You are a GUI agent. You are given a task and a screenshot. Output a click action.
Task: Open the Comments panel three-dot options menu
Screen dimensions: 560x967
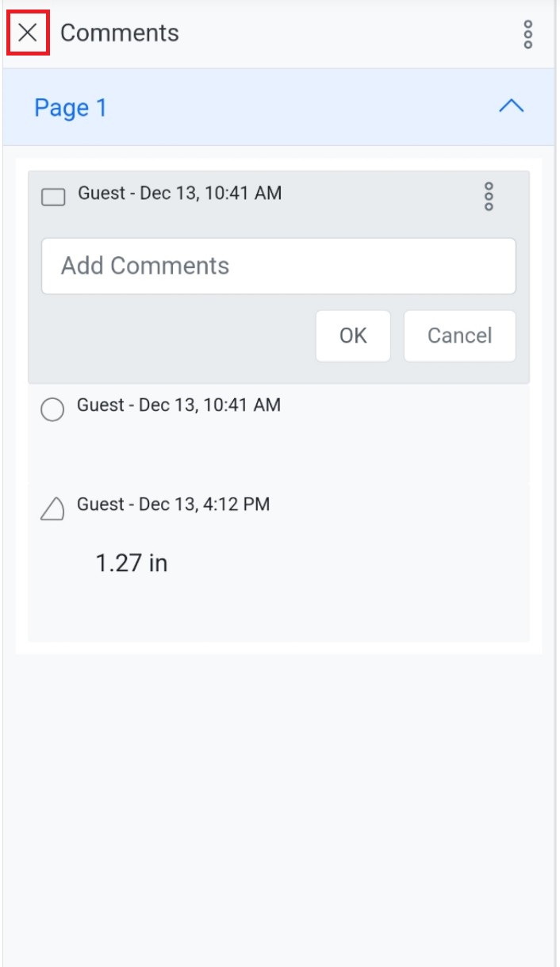click(528, 34)
